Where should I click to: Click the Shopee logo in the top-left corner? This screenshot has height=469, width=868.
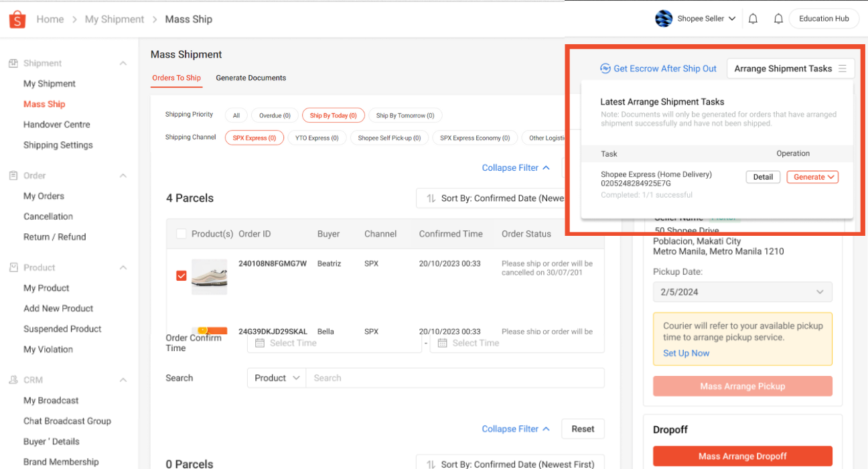coord(17,19)
